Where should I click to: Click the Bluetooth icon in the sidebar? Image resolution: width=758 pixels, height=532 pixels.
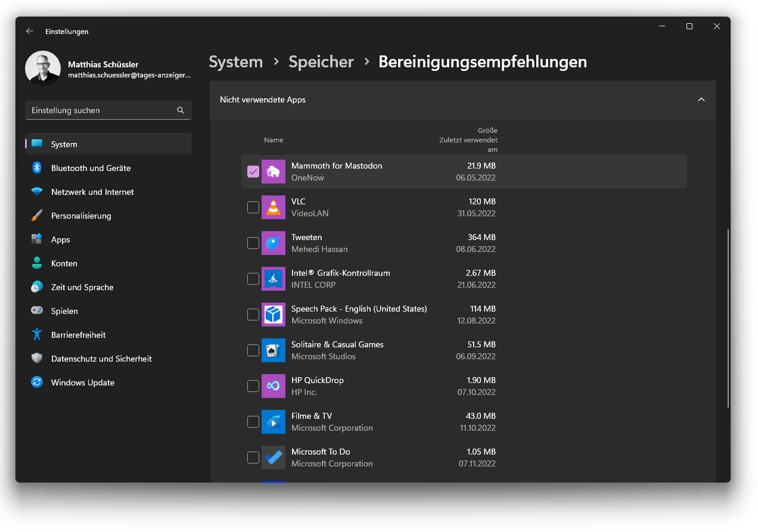click(x=37, y=168)
